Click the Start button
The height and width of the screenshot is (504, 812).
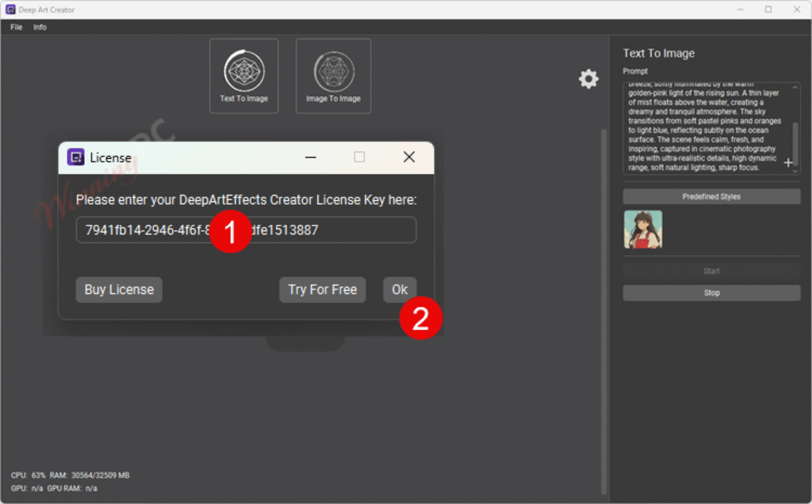point(712,271)
